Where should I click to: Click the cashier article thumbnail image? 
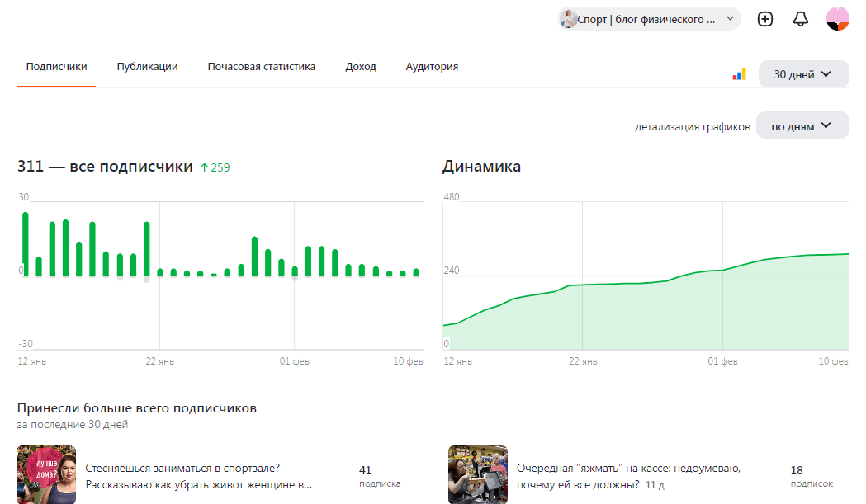click(478, 475)
